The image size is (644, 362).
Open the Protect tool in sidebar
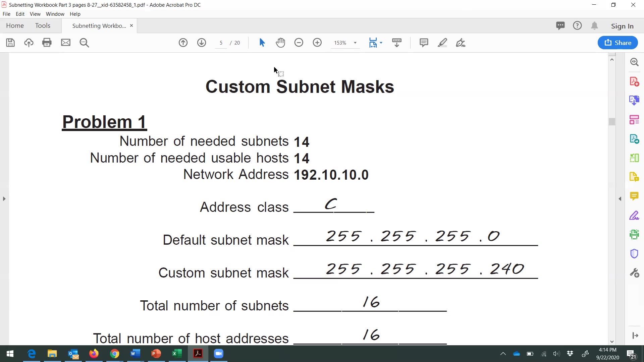(634, 253)
